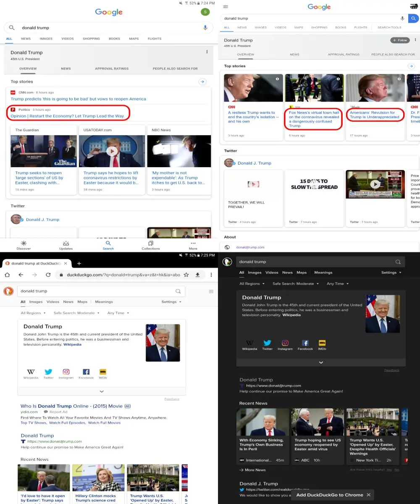Open the donaldjtrump.com link under About
The height and width of the screenshot is (504, 420).
coord(250,247)
